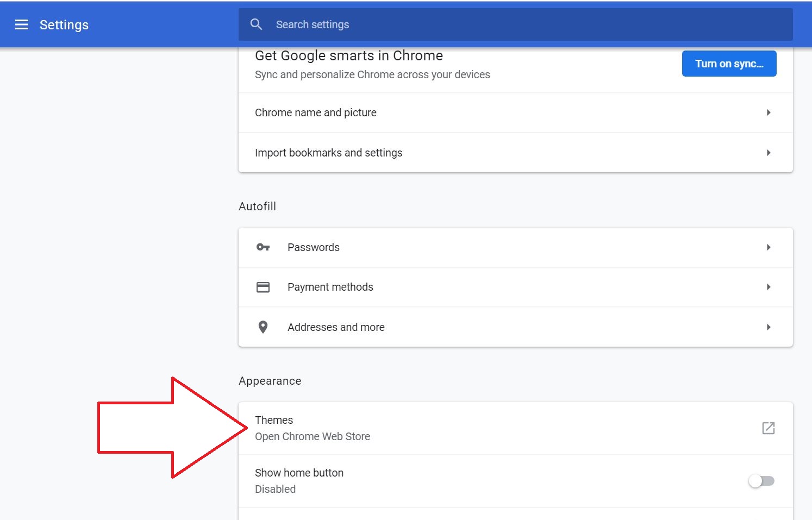Open Chrome name and picture

(x=515, y=112)
